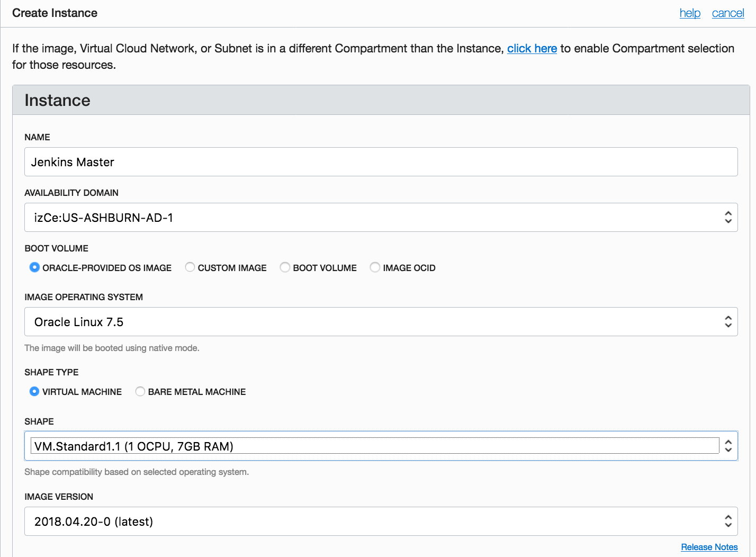Expand the Image Operating System dropdown
Viewport: 756px width, 557px height.
click(x=371, y=322)
